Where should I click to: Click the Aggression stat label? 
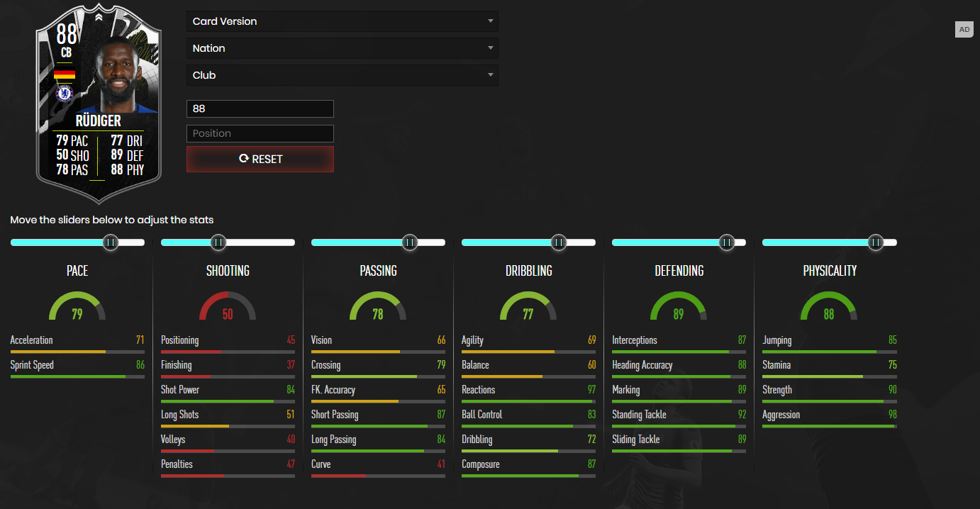coord(781,415)
